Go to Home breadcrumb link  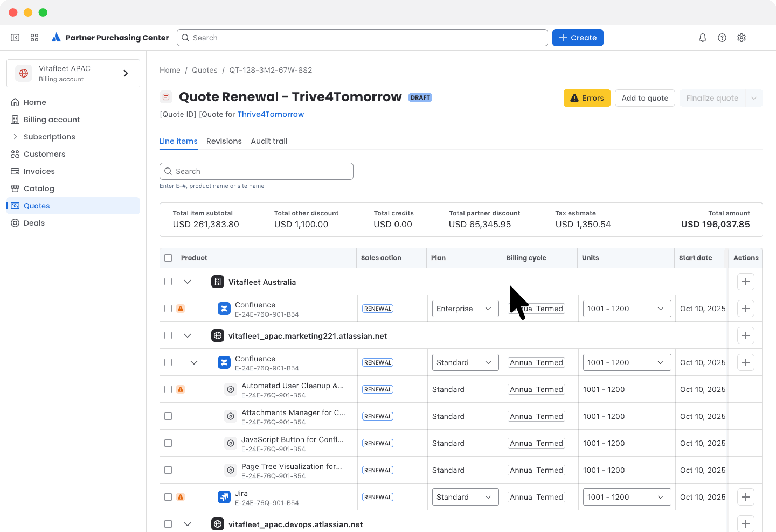coord(170,70)
